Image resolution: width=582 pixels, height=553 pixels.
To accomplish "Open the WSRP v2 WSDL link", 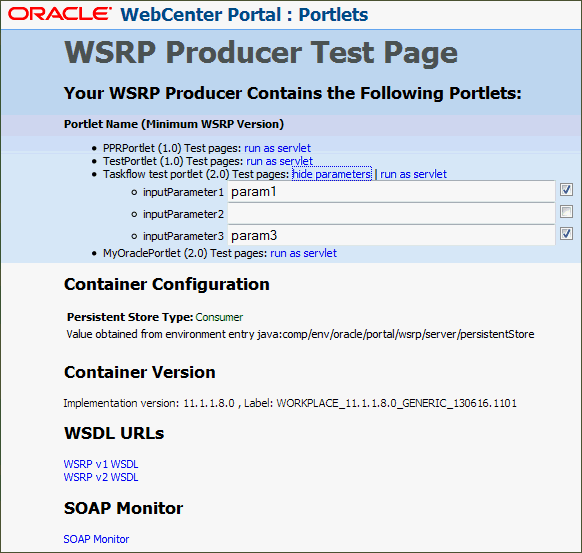I will [101, 477].
